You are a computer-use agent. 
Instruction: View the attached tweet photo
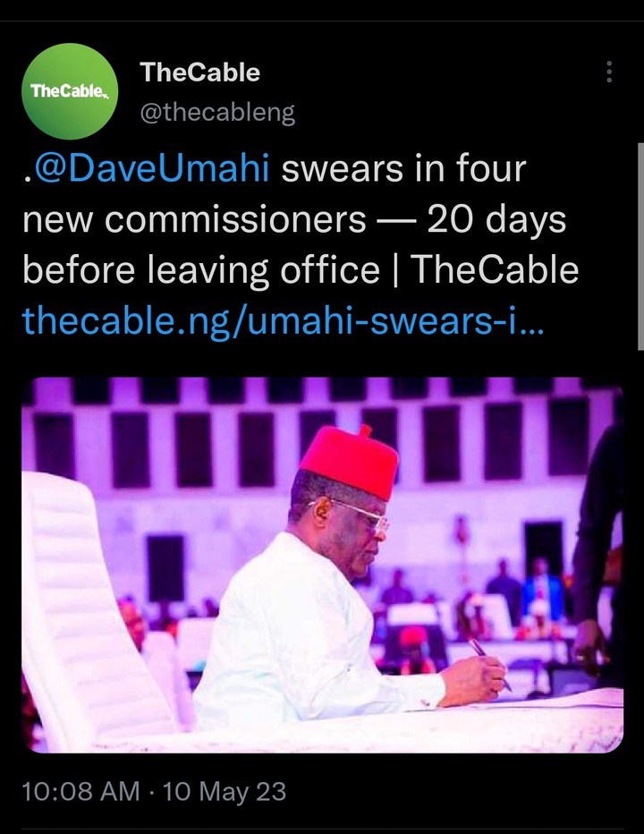point(322,565)
